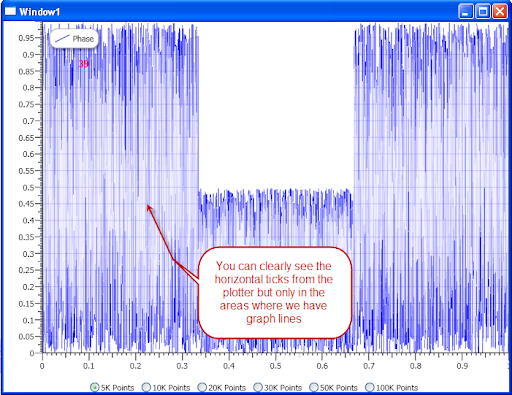Minimize the Window1 window
512x395 pixels.
(466, 12)
